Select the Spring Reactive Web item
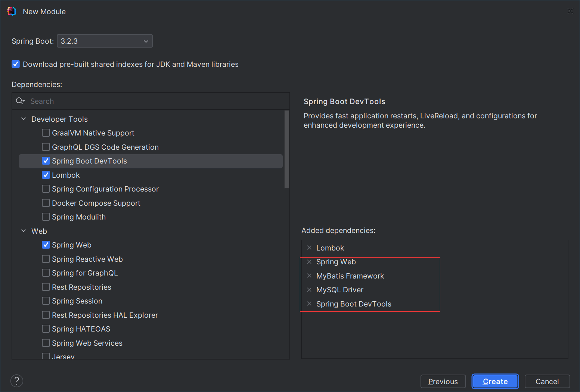This screenshot has height=392, width=580. coord(87,259)
